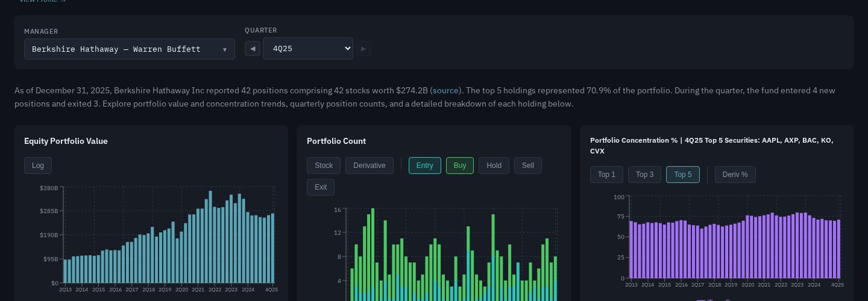Image resolution: width=868 pixels, height=301 pixels.
Task: Toggle the Hold series button
Action: pyautogui.click(x=494, y=166)
